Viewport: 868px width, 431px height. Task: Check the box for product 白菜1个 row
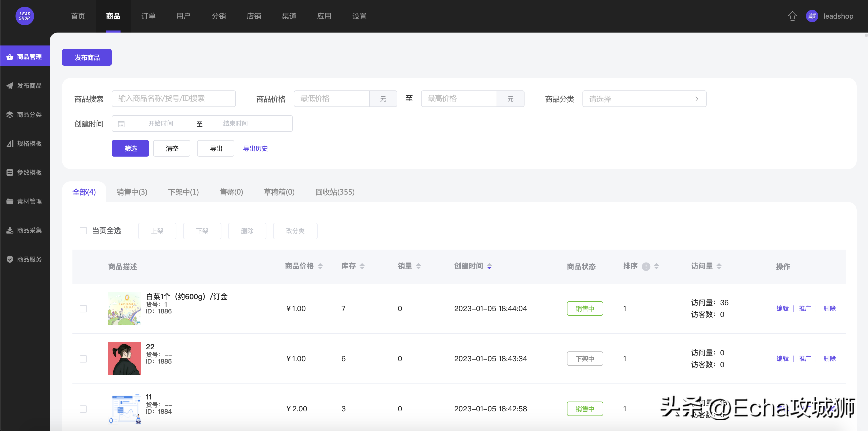[83, 309]
